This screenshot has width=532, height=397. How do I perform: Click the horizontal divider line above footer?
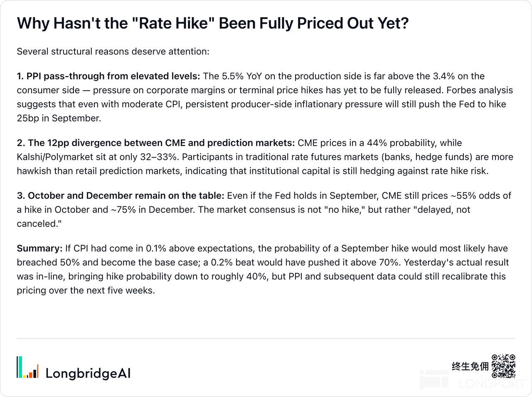(x=266, y=339)
